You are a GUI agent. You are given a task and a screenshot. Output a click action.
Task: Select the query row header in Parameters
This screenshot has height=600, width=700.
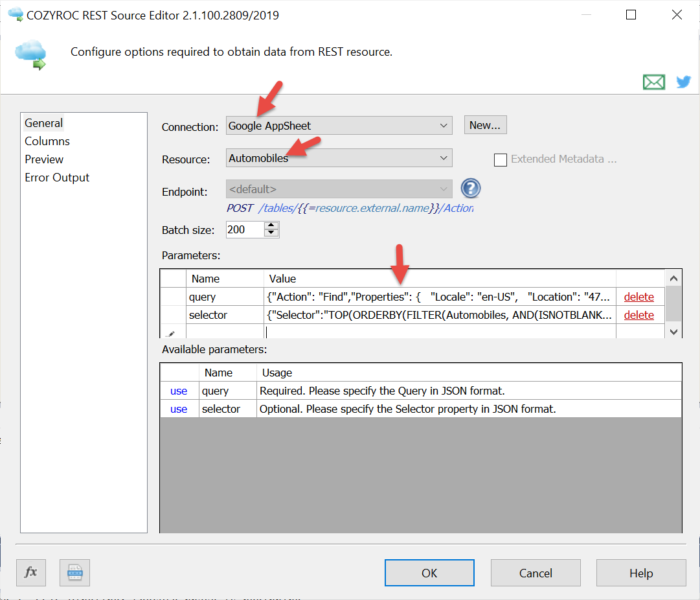173,297
